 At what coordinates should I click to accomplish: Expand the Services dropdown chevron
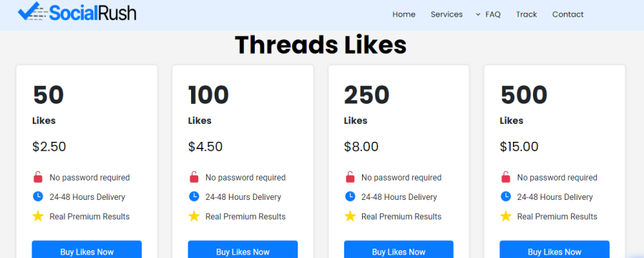[x=478, y=14]
